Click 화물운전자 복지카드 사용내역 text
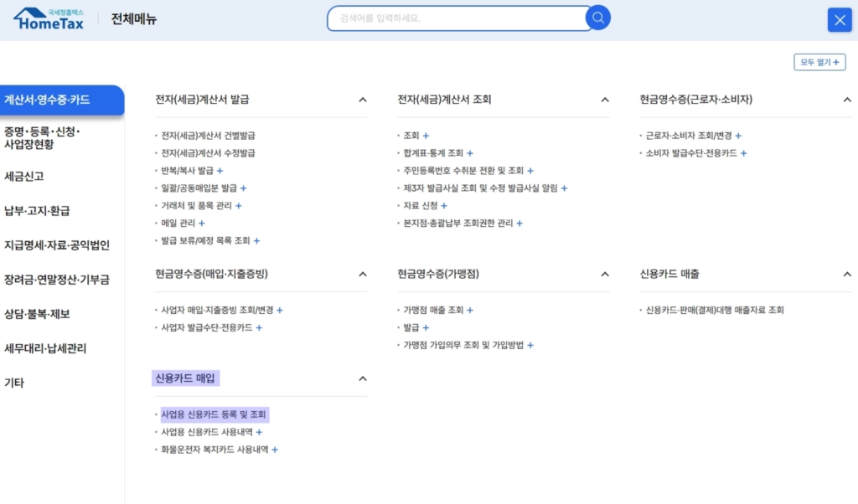858x504 pixels. coord(214,450)
